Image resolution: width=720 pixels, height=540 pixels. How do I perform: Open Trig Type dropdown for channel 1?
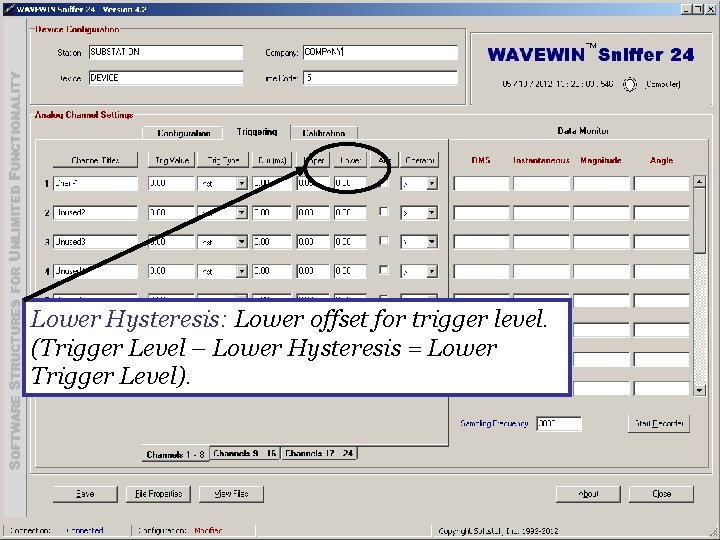242,184
